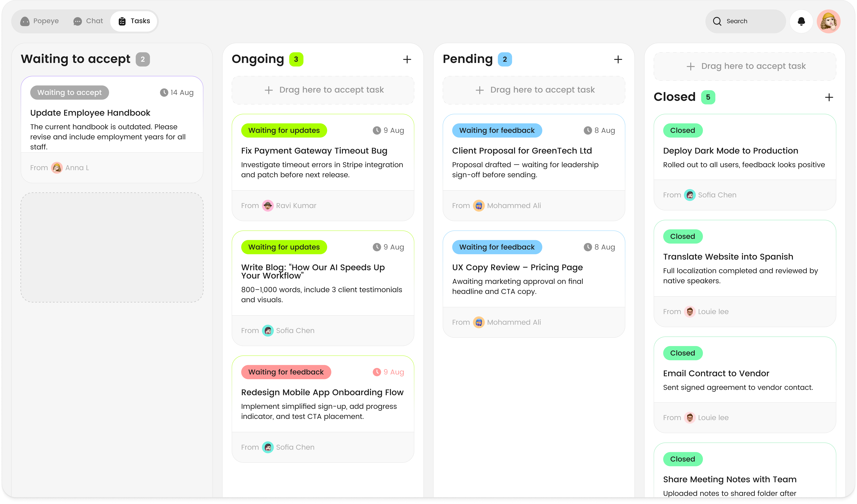Click the empty dashed placeholder card

coord(112,247)
